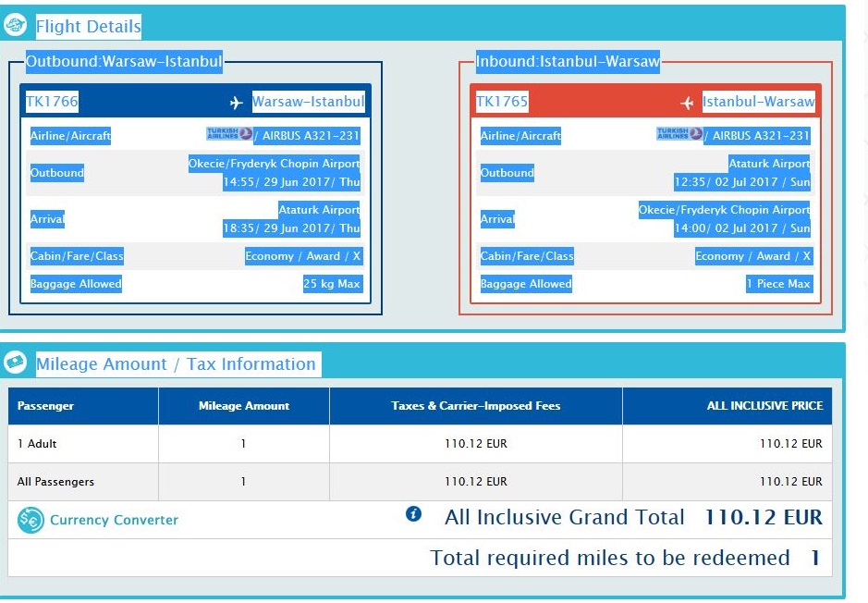Click flight number TK1766
The width and height of the screenshot is (868, 603).
[x=52, y=102]
